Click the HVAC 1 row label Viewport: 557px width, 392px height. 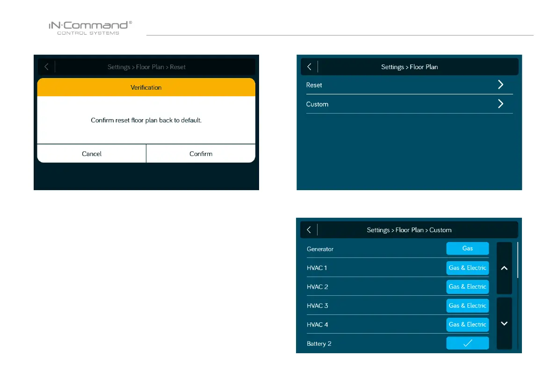[317, 268]
